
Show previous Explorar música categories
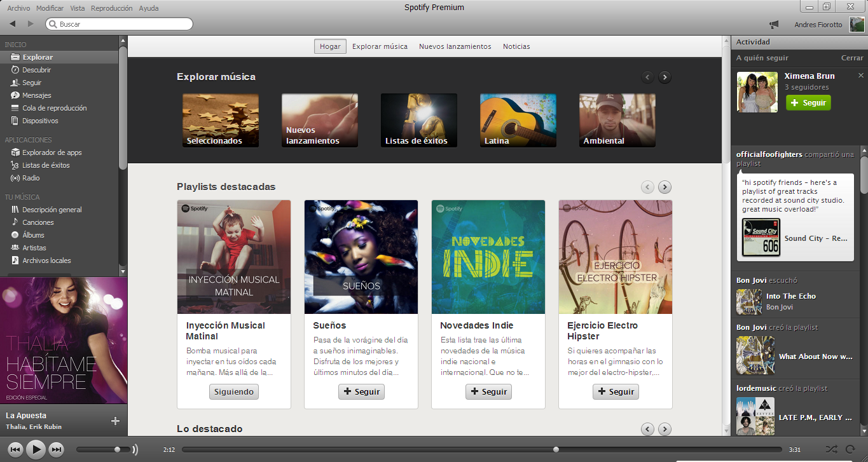[647, 78]
